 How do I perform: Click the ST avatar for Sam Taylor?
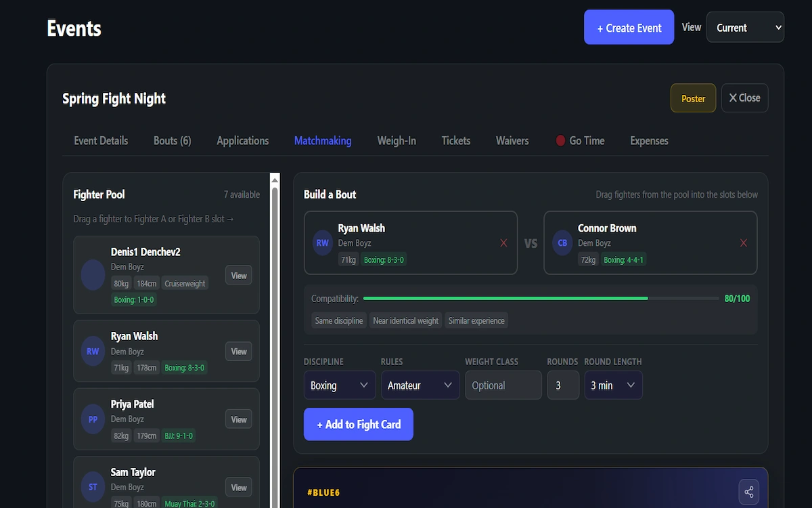pyautogui.click(x=93, y=487)
